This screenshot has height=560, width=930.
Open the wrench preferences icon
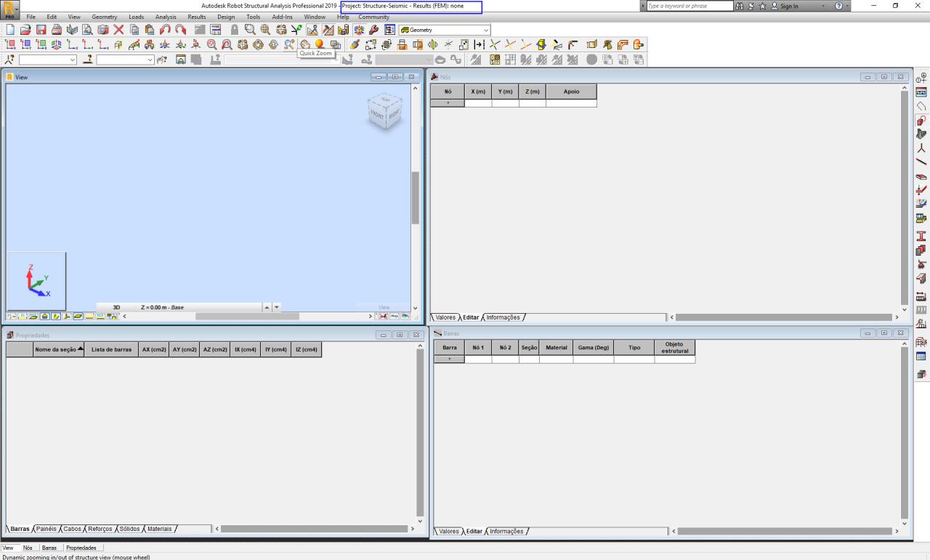tap(373, 31)
